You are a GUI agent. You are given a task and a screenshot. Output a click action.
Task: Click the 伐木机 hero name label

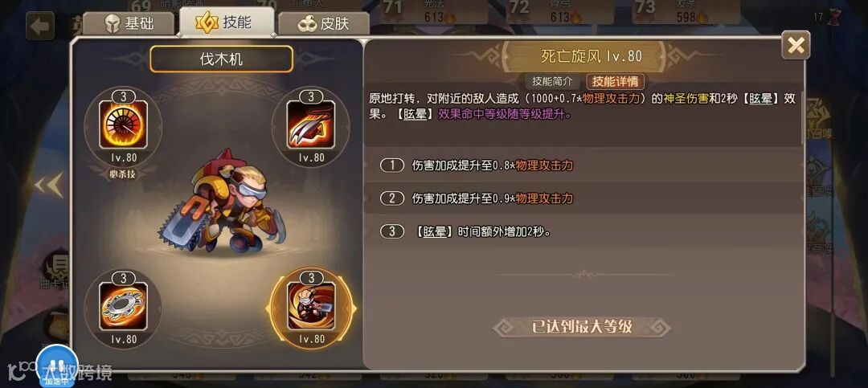222,59
